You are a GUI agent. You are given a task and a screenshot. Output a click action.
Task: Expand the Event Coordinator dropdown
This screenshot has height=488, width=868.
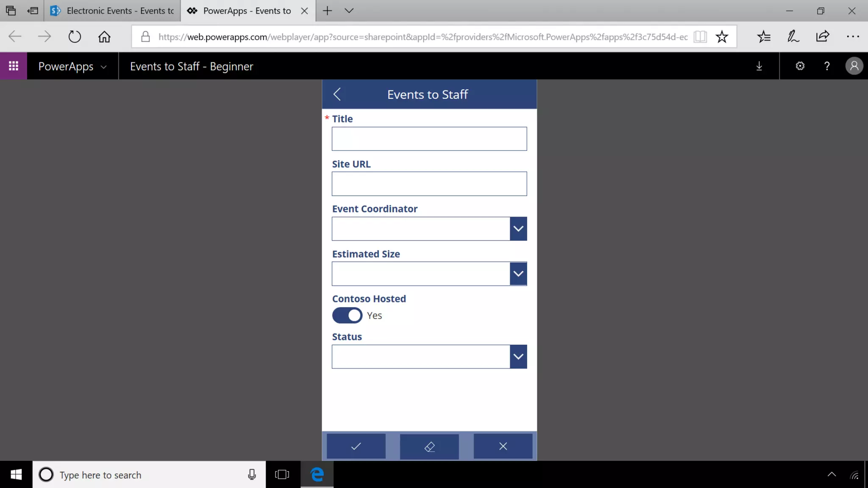coord(518,229)
